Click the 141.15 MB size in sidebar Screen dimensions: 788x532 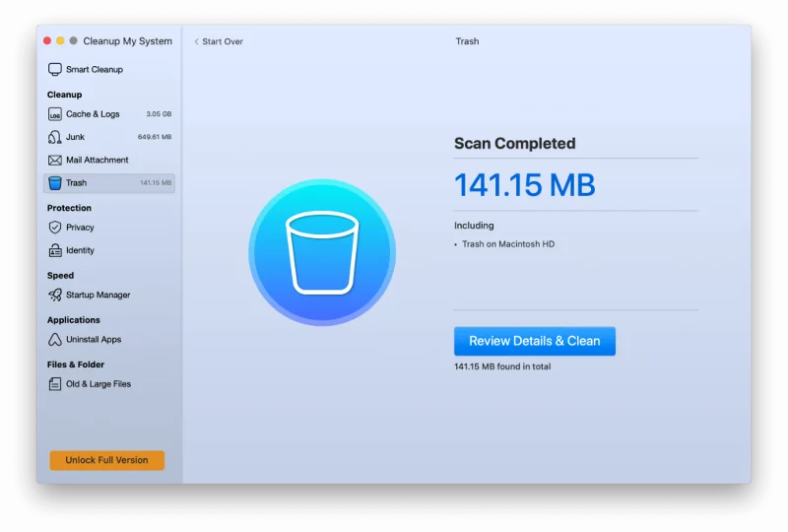[156, 183]
